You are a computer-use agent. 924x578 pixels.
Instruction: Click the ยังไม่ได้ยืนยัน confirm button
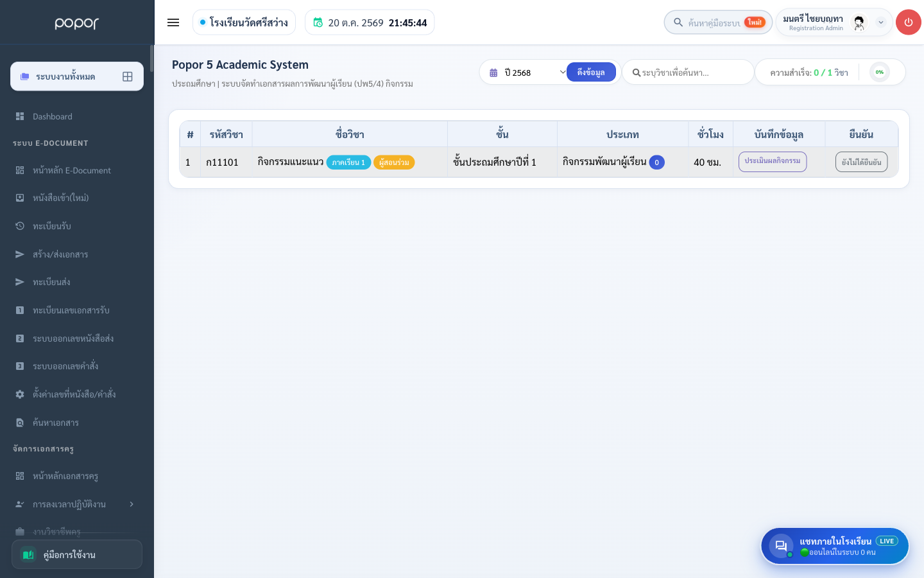(861, 162)
